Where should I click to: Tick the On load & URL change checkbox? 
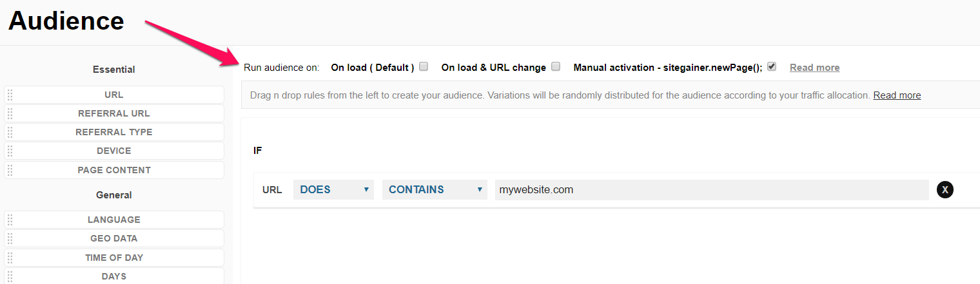556,66
